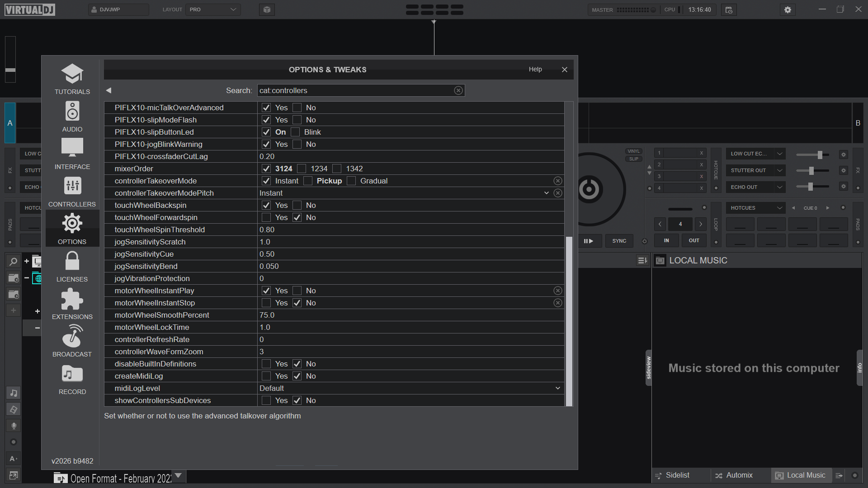Open the info side tab
This screenshot has height=488, width=868.
click(x=860, y=368)
